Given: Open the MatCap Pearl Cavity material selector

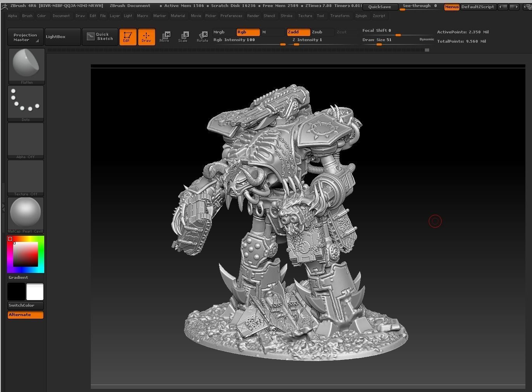Looking at the screenshot, I should click(26, 215).
